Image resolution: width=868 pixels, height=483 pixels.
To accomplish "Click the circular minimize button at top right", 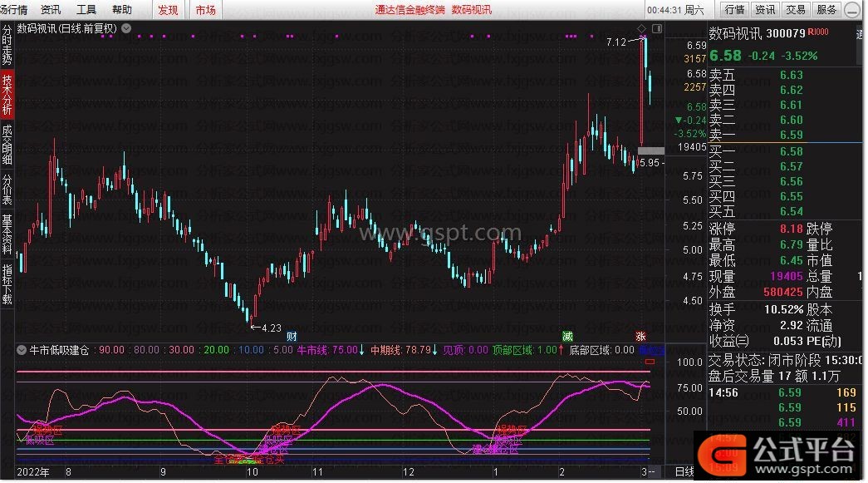I will tap(852, 10).
